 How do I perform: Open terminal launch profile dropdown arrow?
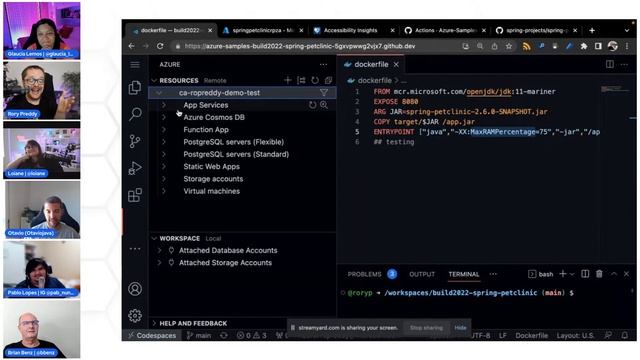pos(572,274)
